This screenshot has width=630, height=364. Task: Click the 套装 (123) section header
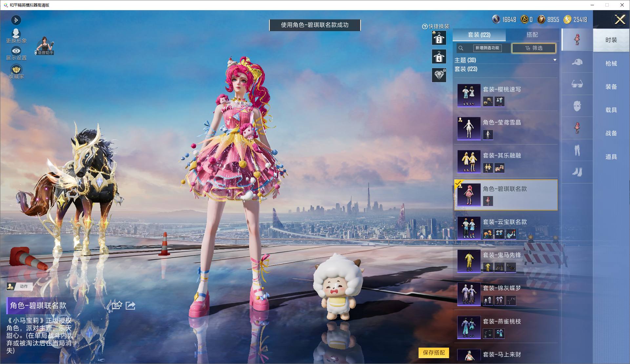[x=466, y=69]
